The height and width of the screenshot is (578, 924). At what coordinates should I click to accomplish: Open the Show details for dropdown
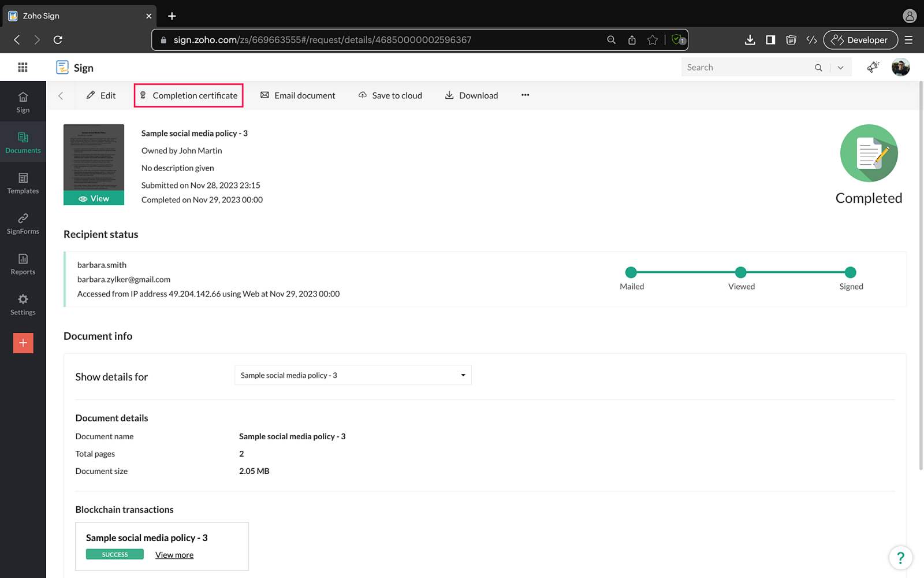click(x=353, y=375)
